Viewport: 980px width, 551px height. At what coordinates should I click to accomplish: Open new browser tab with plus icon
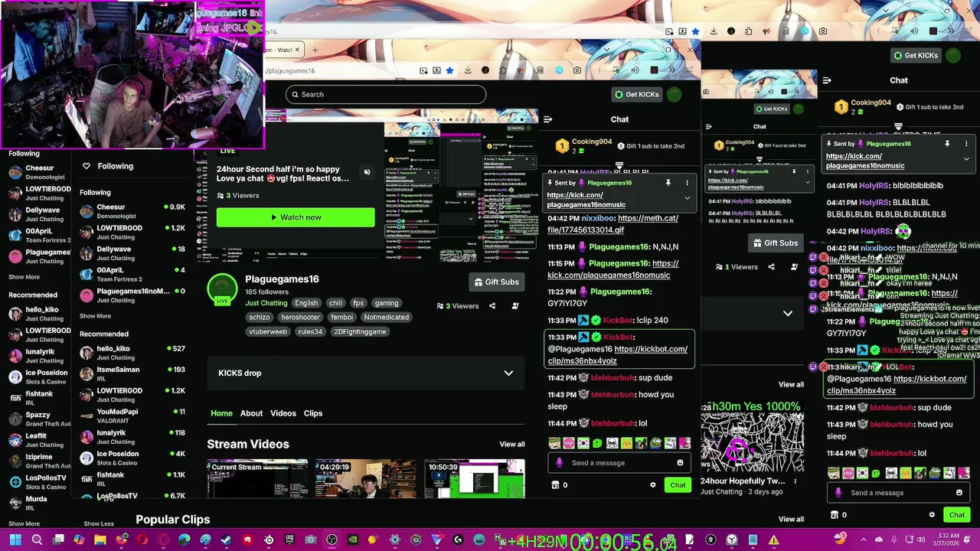pyautogui.click(x=315, y=50)
